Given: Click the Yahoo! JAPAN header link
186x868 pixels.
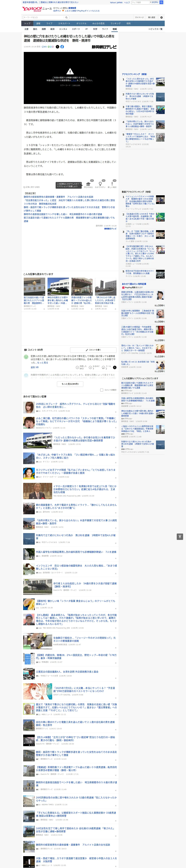Looking at the screenshot, I should pyautogui.click(x=116, y=2).
